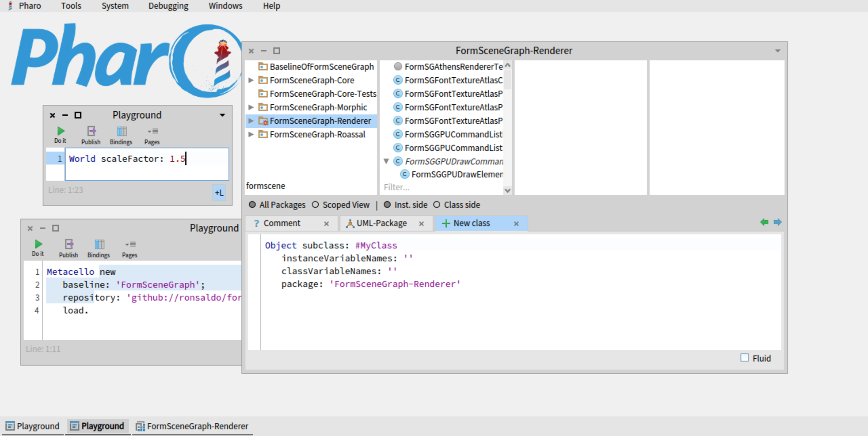This screenshot has width=868, height=436.
Task: Select Inst. side radio button
Action: coord(387,205)
